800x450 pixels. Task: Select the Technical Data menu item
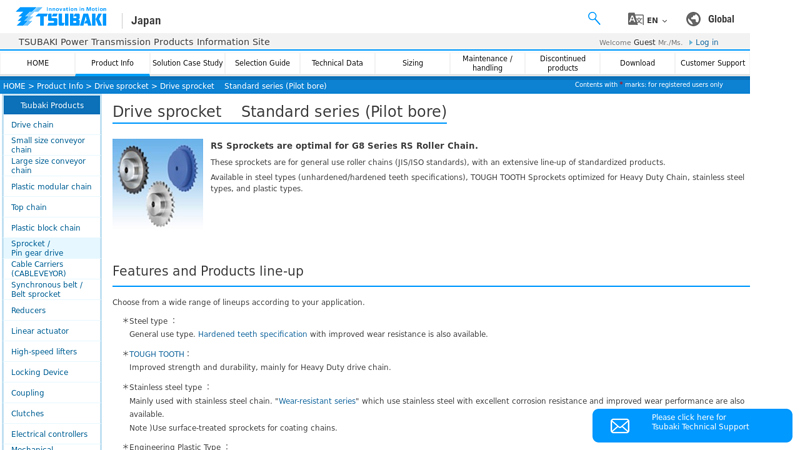pos(337,63)
